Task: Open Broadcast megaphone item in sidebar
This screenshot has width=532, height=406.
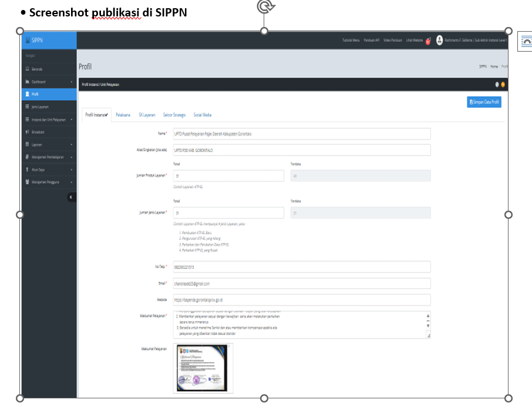Action: pos(49,132)
